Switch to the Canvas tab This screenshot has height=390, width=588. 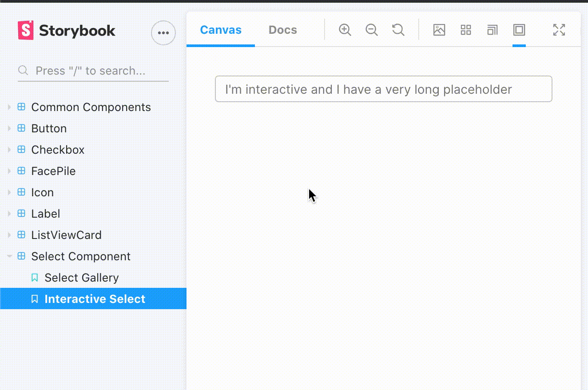pos(221,30)
